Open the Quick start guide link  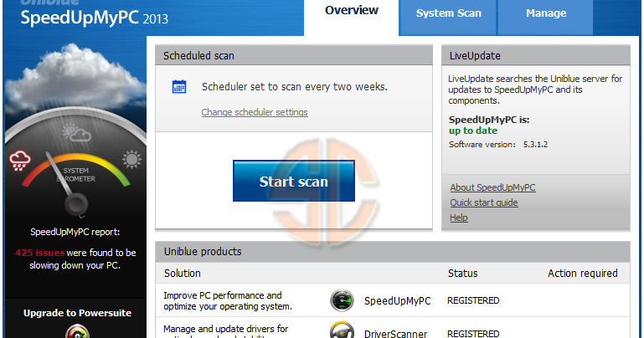tap(483, 202)
